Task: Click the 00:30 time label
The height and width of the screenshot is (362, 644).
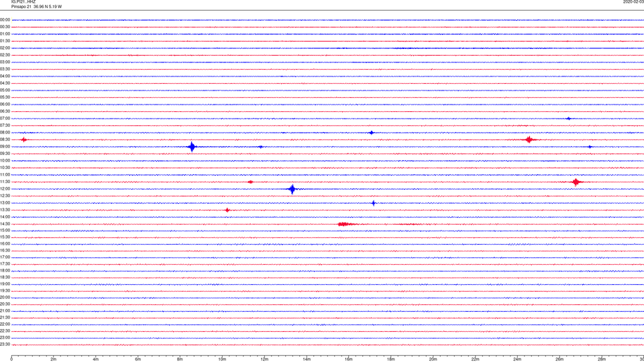Action: pyautogui.click(x=5, y=27)
